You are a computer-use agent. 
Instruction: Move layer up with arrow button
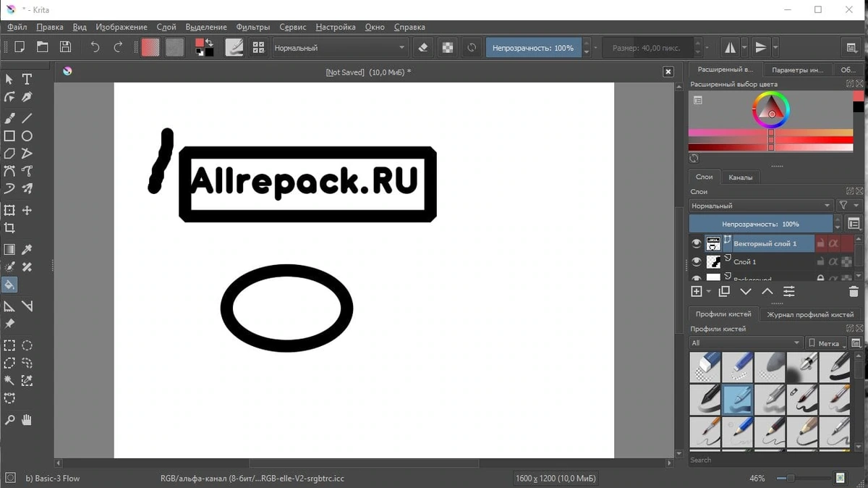click(767, 292)
